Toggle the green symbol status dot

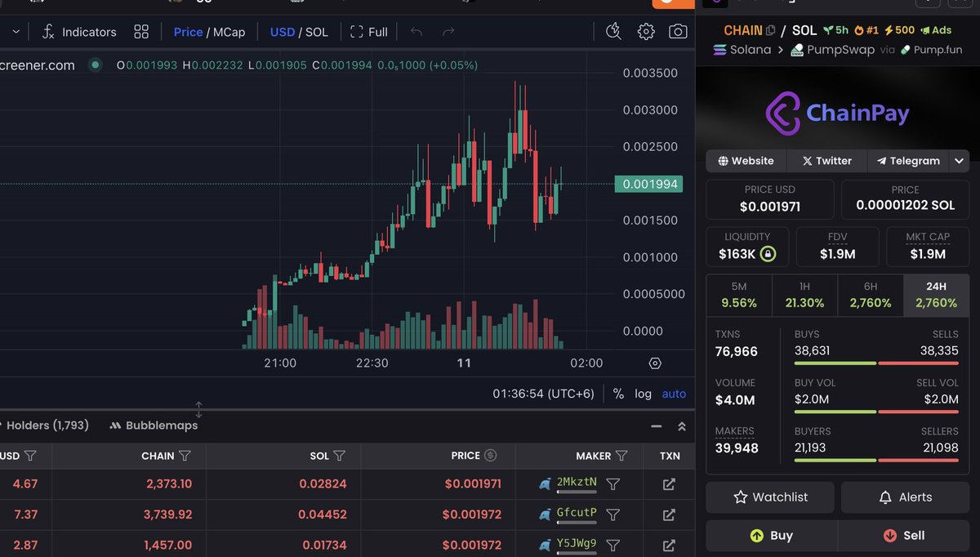[x=96, y=65]
